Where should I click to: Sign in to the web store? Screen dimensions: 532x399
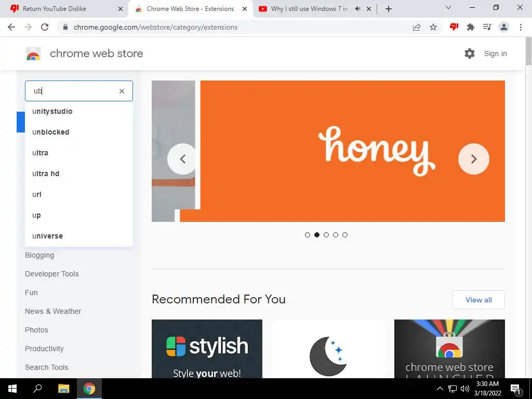[495, 54]
